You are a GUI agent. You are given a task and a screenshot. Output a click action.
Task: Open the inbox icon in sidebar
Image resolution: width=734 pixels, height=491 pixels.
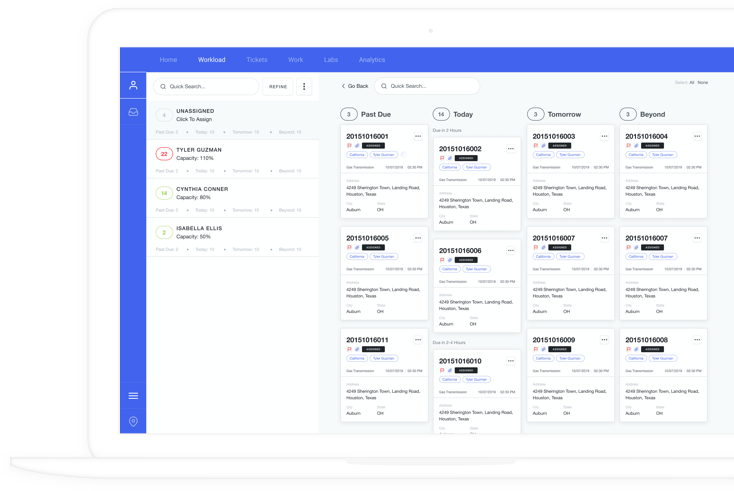133,112
